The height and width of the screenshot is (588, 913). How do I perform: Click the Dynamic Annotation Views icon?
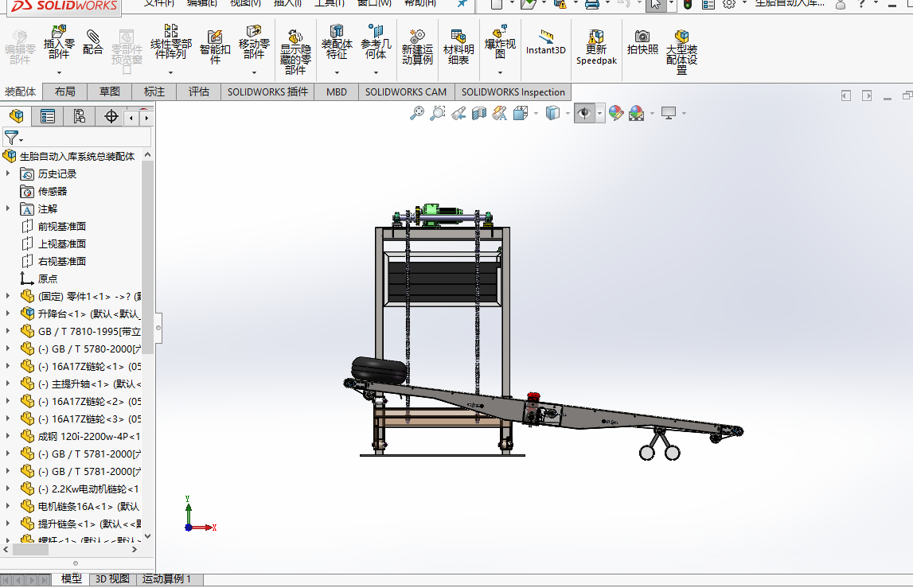500,113
